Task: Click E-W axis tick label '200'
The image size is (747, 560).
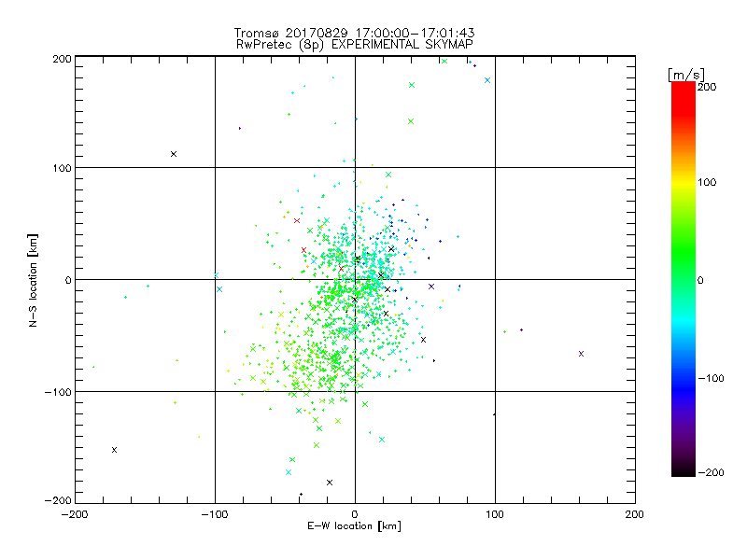Action: pos(635,514)
